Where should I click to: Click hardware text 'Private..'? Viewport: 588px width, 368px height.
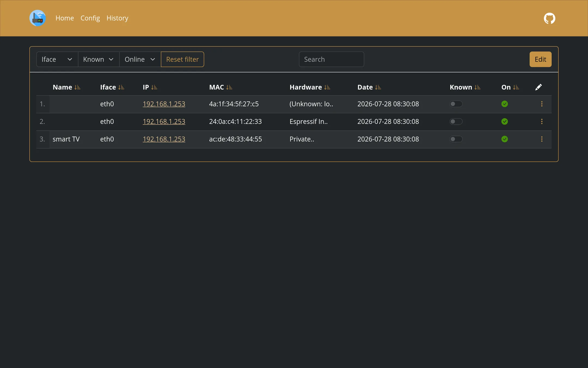tap(302, 139)
